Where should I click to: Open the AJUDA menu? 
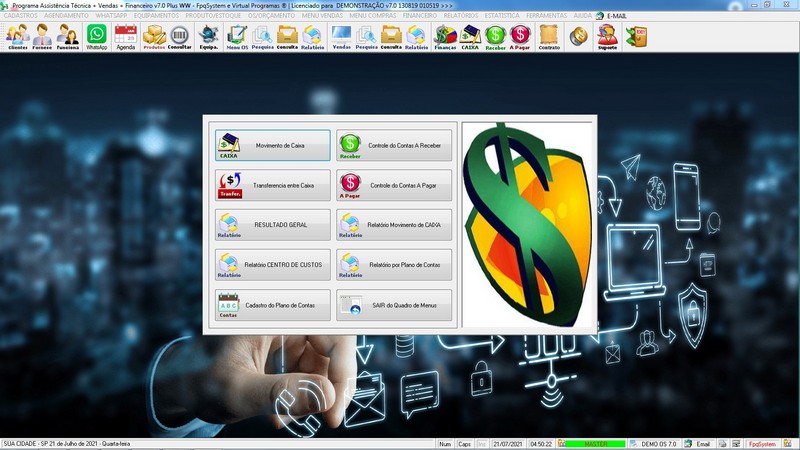tap(582, 16)
